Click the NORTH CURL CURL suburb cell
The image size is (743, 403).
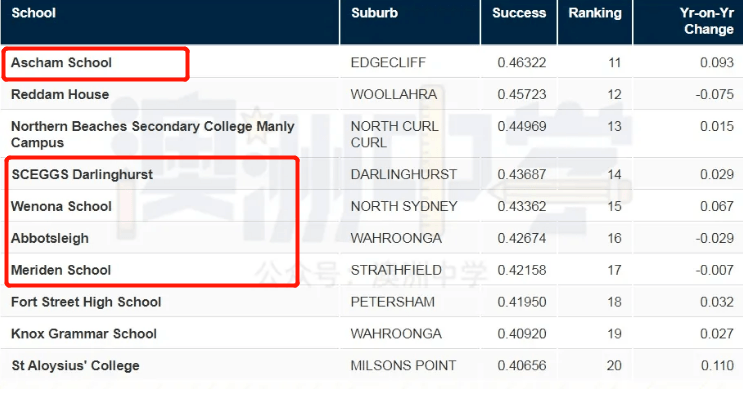[x=395, y=134]
